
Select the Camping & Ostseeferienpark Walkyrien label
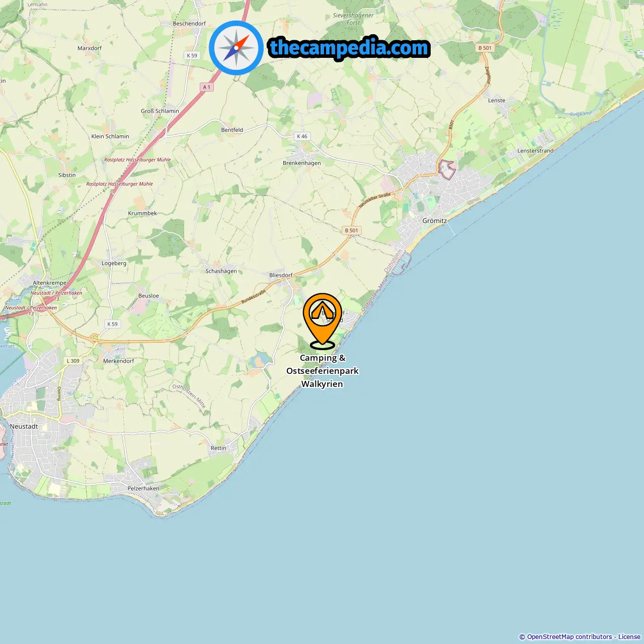(323, 371)
